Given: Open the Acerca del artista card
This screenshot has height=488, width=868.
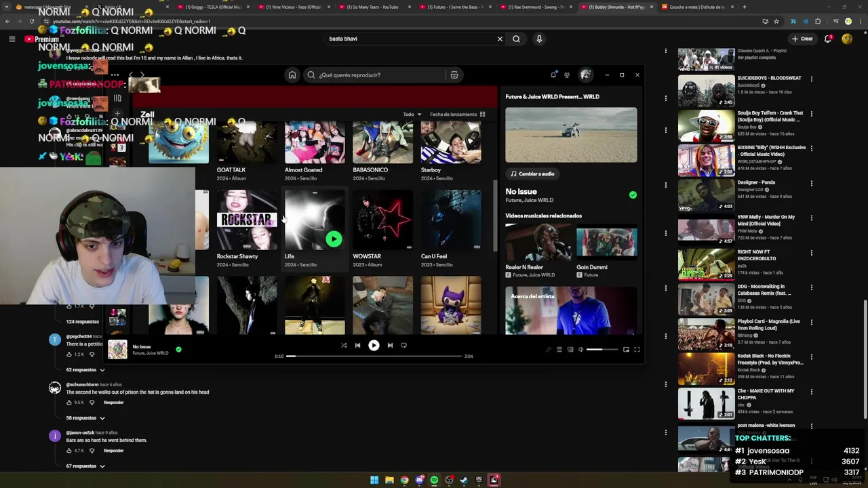Looking at the screenshot, I should point(571,310).
